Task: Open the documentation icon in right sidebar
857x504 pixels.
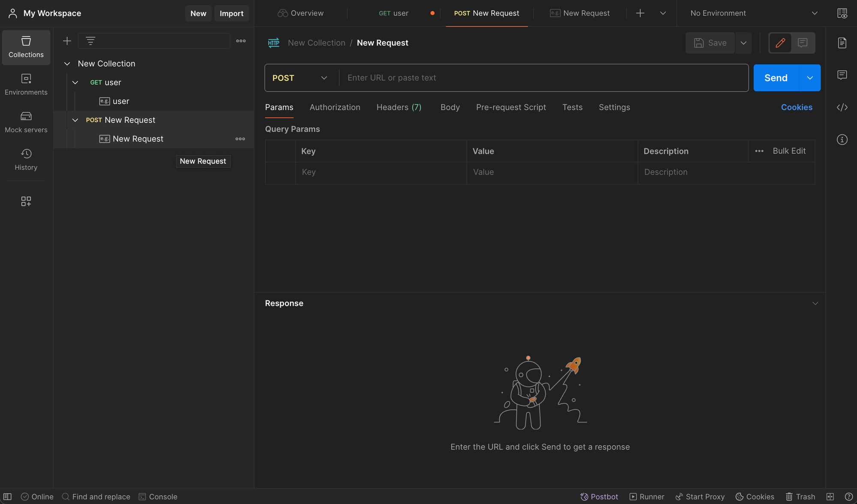Action: pyautogui.click(x=842, y=43)
